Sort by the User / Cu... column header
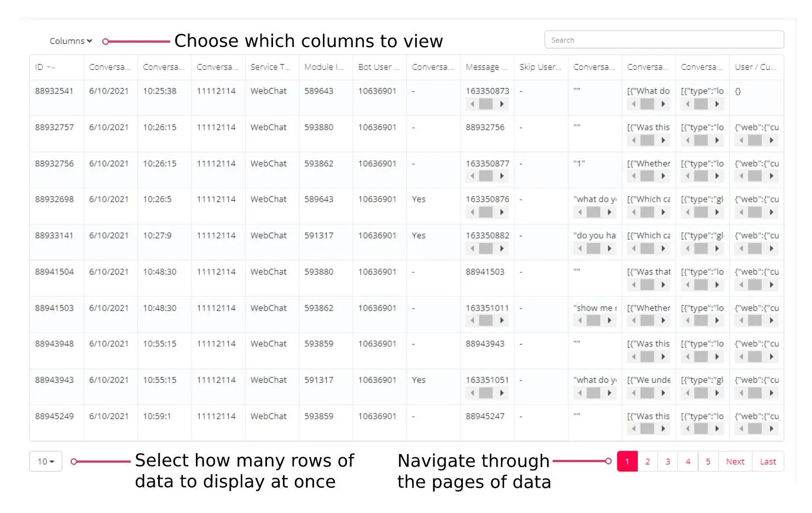The height and width of the screenshot is (513, 812). 755,67
